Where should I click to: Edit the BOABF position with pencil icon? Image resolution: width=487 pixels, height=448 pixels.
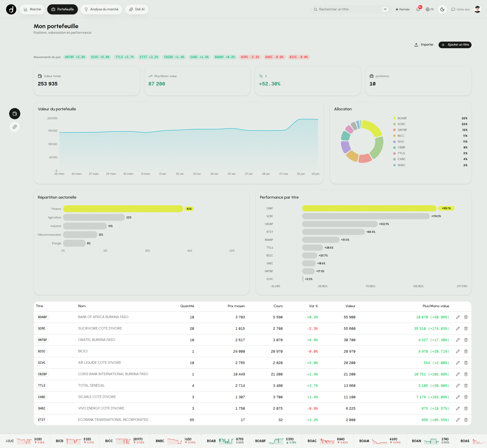458,317
